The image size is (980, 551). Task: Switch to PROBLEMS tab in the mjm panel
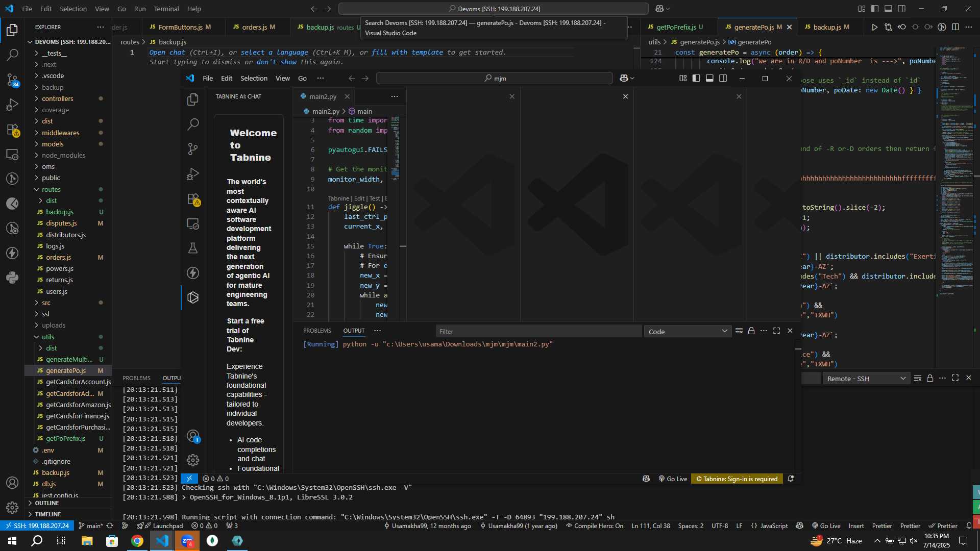click(x=317, y=331)
